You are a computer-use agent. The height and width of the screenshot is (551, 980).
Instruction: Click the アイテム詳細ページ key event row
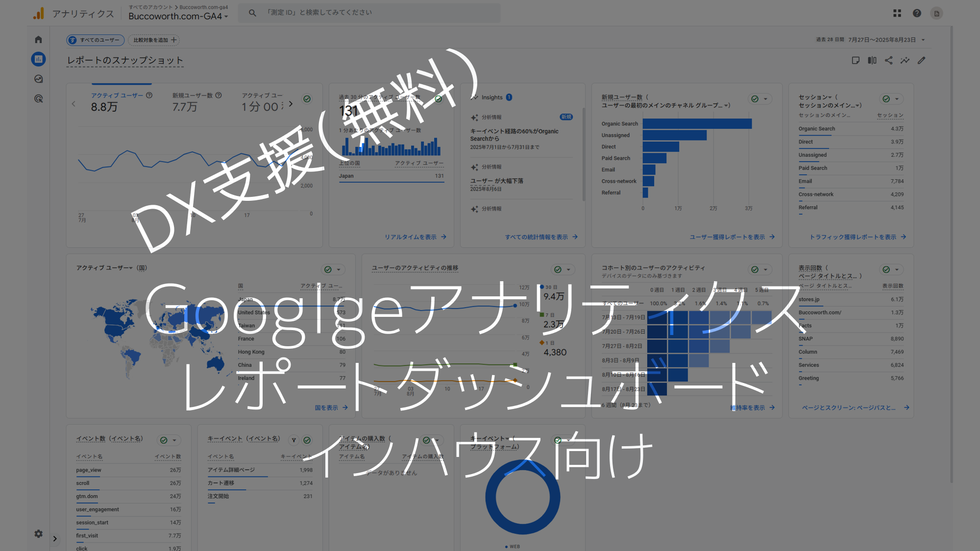tap(260, 470)
